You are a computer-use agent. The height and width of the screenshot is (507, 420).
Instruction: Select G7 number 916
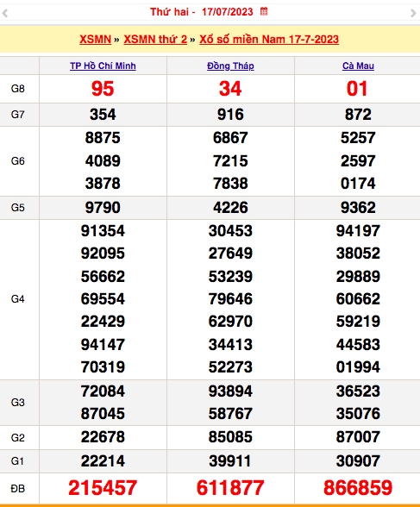230,115
